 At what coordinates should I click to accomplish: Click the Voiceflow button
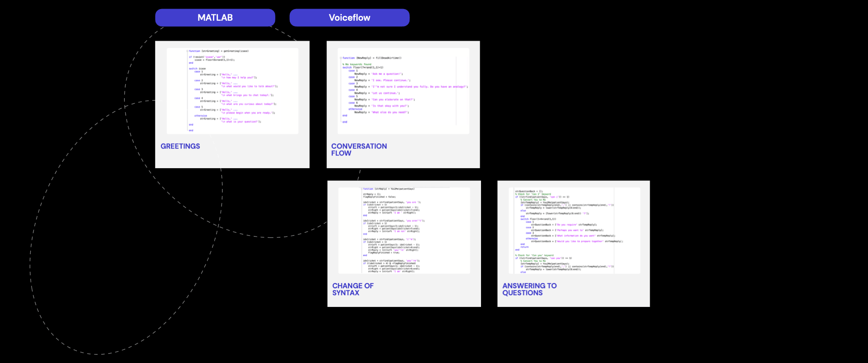[349, 18]
